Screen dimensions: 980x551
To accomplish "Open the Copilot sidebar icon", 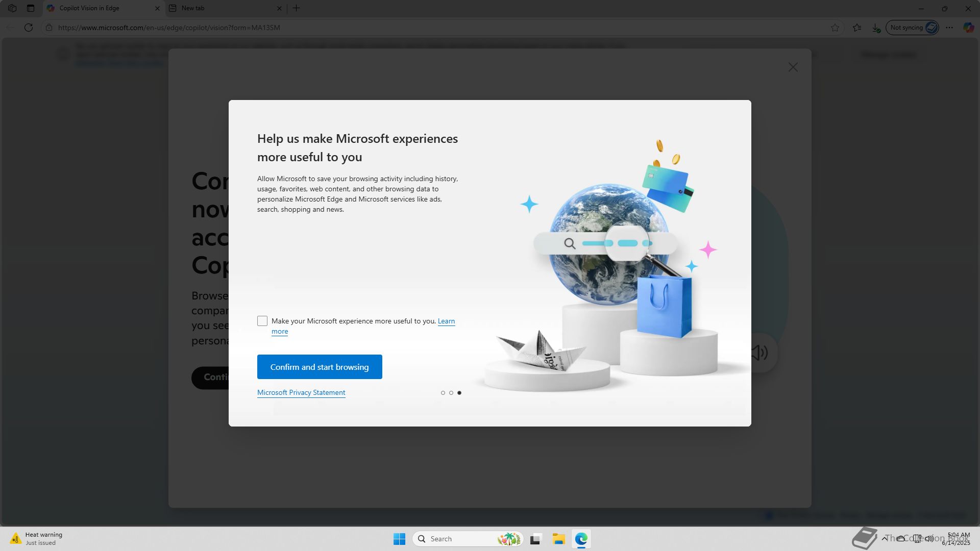I will click(x=968, y=28).
